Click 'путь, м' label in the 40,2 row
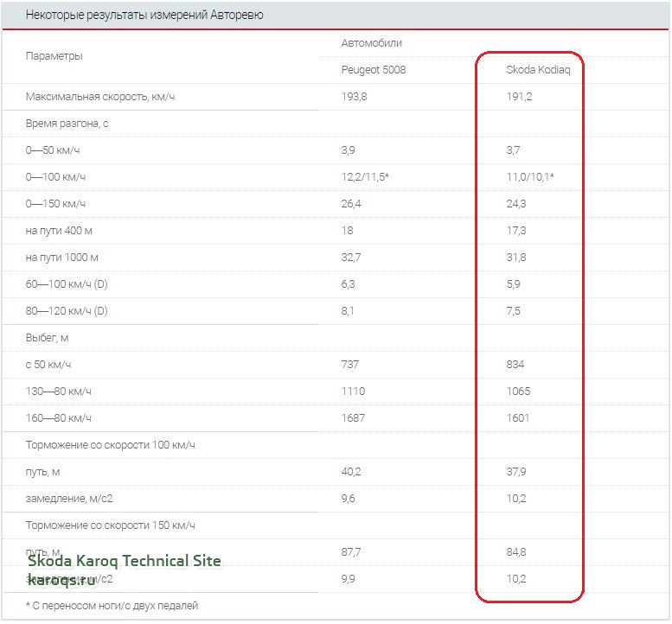Image resolution: width=672 pixels, height=624 pixels. coord(43,472)
